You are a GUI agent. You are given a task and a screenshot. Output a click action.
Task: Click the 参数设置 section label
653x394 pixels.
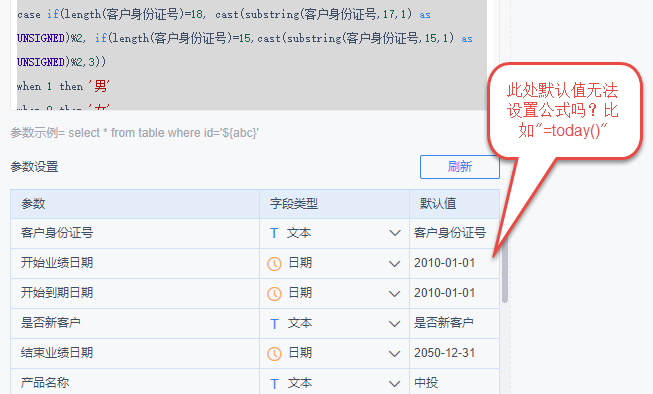[x=34, y=167]
